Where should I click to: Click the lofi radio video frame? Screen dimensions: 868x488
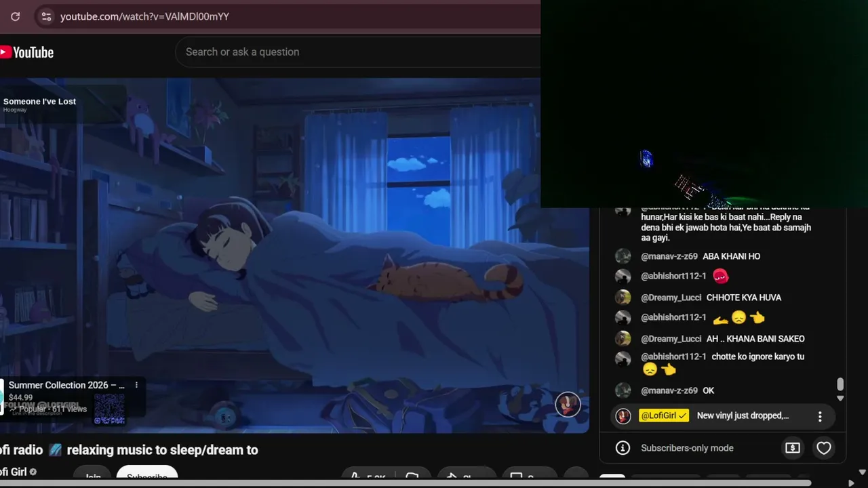(294, 255)
